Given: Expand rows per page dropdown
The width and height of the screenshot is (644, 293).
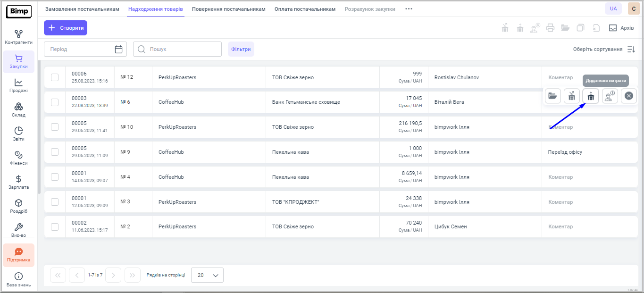Looking at the screenshot, I should tap(207, 275).
